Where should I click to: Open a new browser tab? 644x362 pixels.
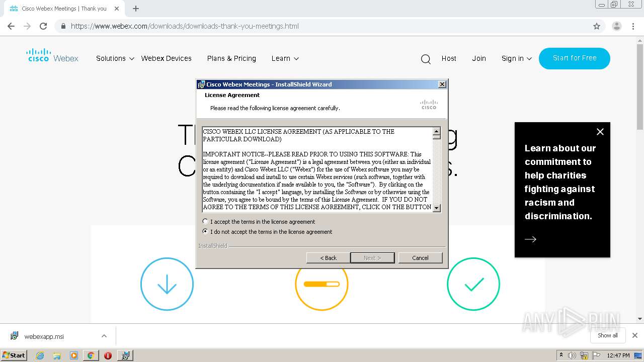click(136, 9)
